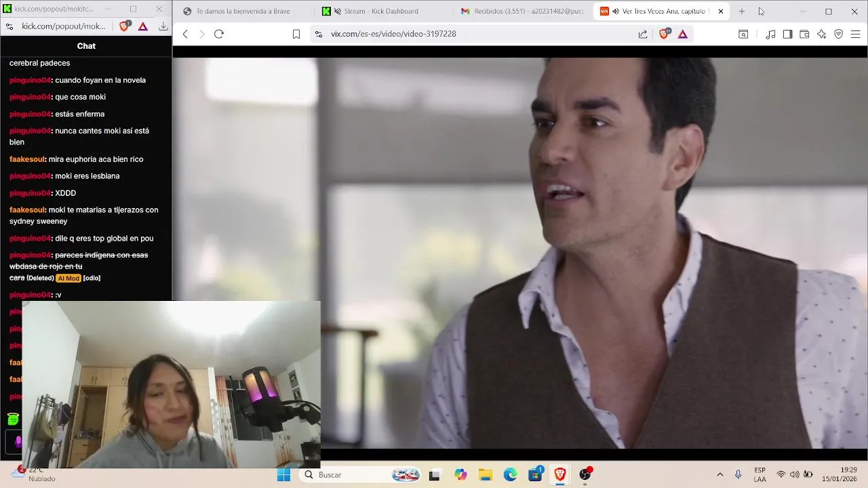Open the weather widget 22°C Nublado

tap(33, 474)
